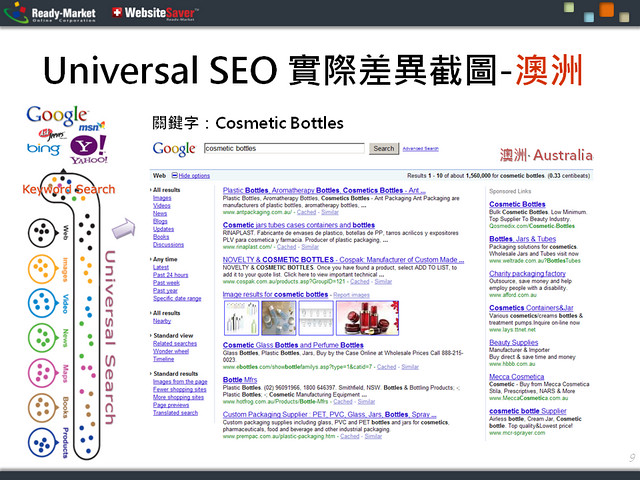640x480 pixels.
Task: Click Page previews option
Action: 171,405
